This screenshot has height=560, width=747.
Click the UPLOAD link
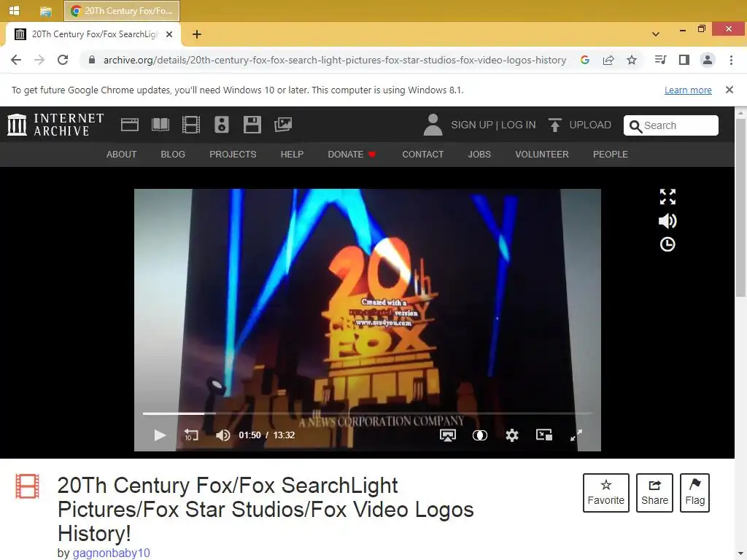(x=589, y=125)
